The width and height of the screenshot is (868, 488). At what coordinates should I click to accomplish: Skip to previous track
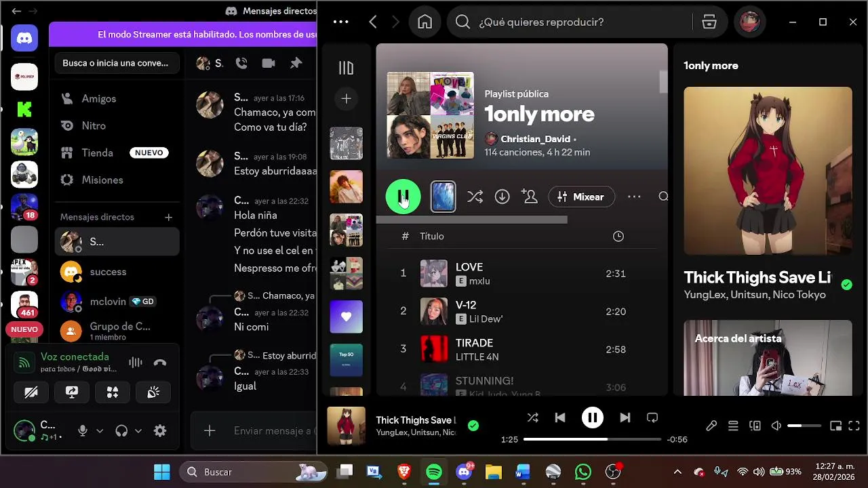tap(560, 418)
